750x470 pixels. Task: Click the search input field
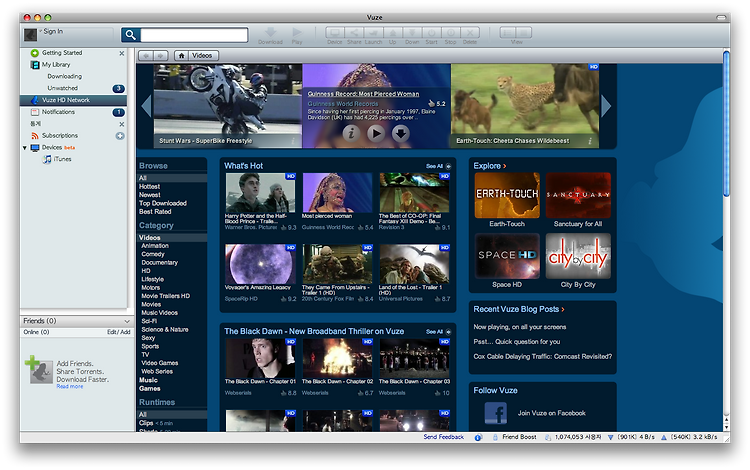point(194,35)
